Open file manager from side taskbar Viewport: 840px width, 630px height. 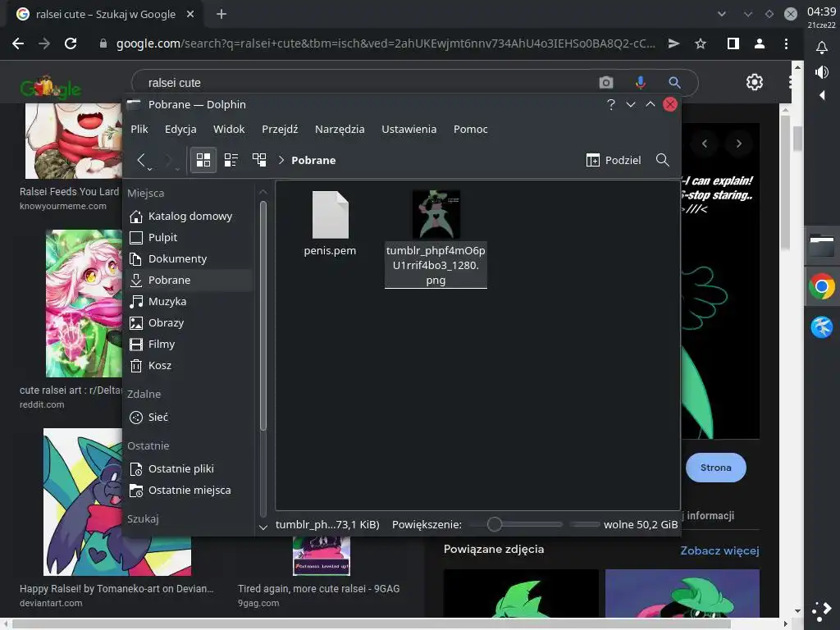pyautogui.click(x=822, y=246)
